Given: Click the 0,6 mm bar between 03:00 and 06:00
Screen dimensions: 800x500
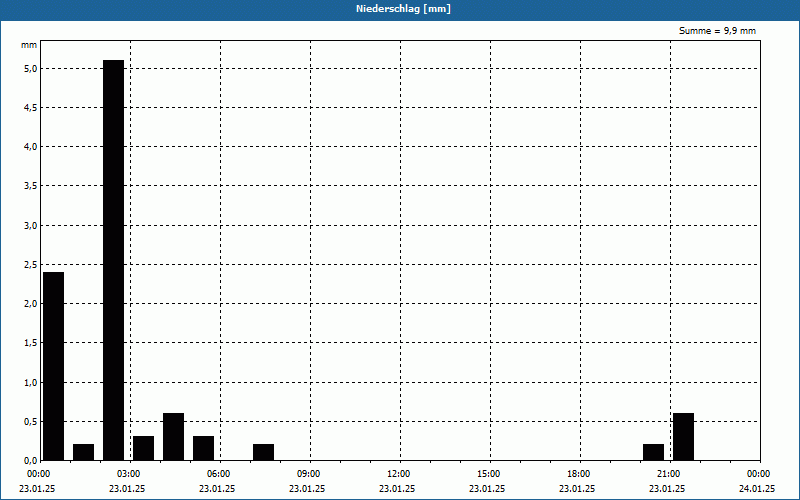Looking at the screenshot, I should tap(173, 437).
